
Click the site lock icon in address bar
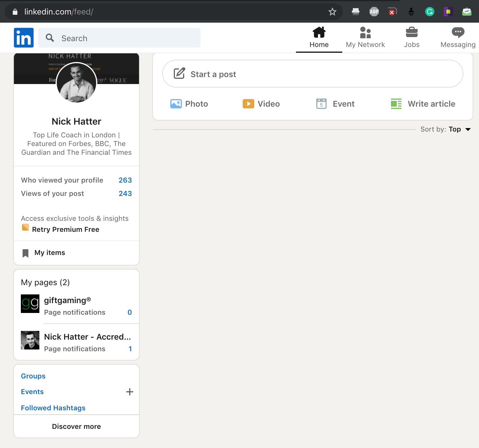click(15, 12)
